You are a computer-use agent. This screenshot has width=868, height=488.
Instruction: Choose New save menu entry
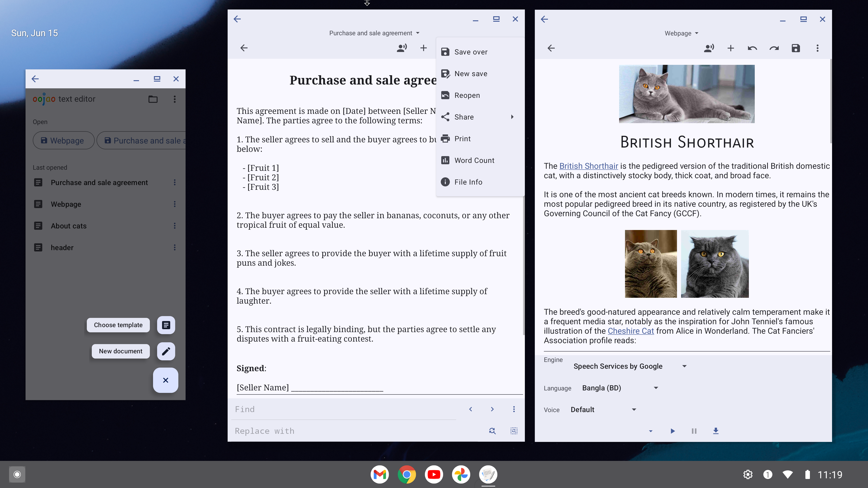coord(480,73)
